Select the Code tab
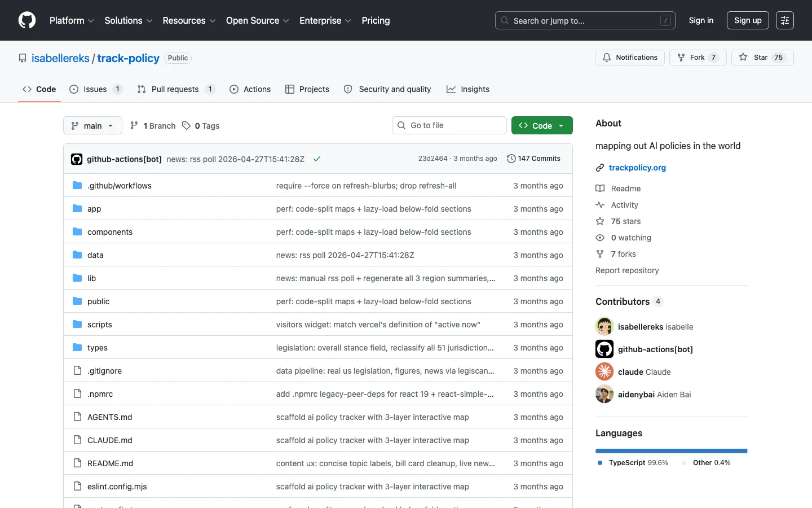Viewport: 812px width, 508px height. pyautogui.click(x=39, y=89)
